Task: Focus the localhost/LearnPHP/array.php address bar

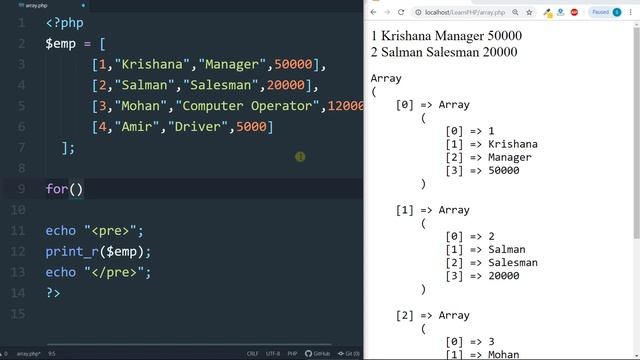Action: 465,12
